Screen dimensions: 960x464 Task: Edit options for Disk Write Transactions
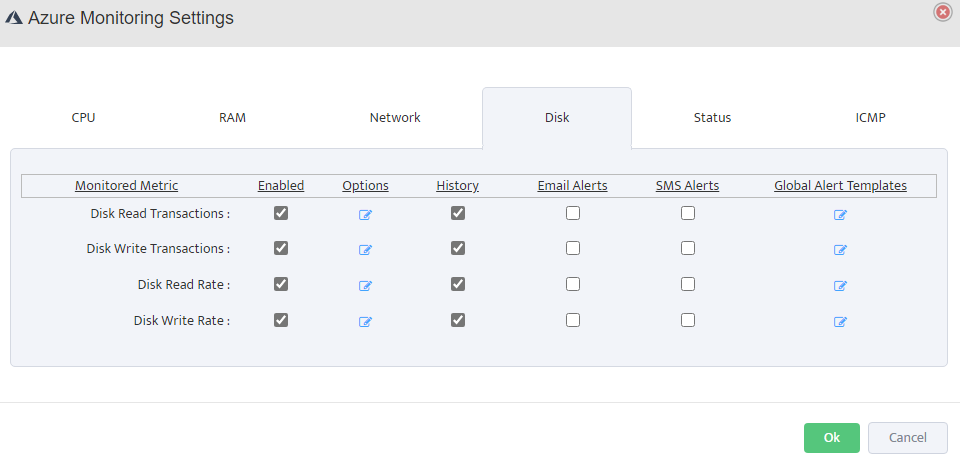coord(365,250)
